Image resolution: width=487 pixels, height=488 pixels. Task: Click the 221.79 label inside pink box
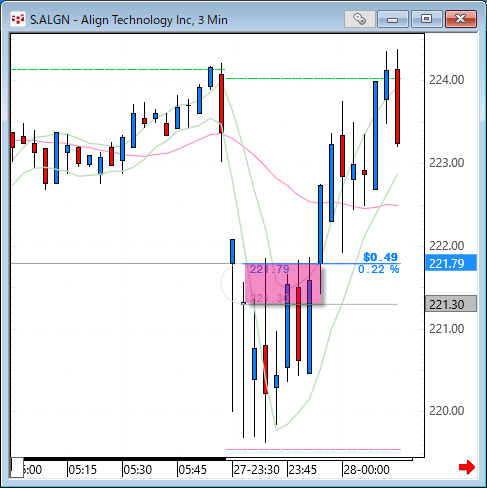[269, 269]
